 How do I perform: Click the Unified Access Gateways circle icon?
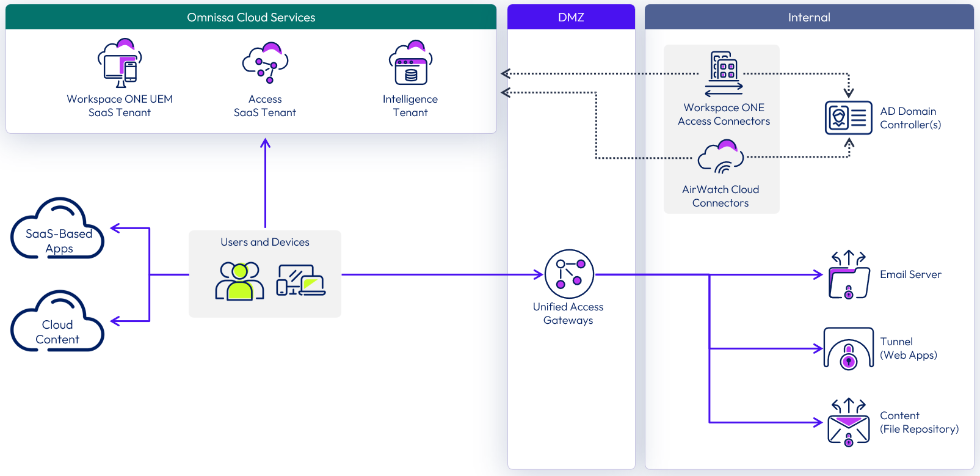coord(569,274)
